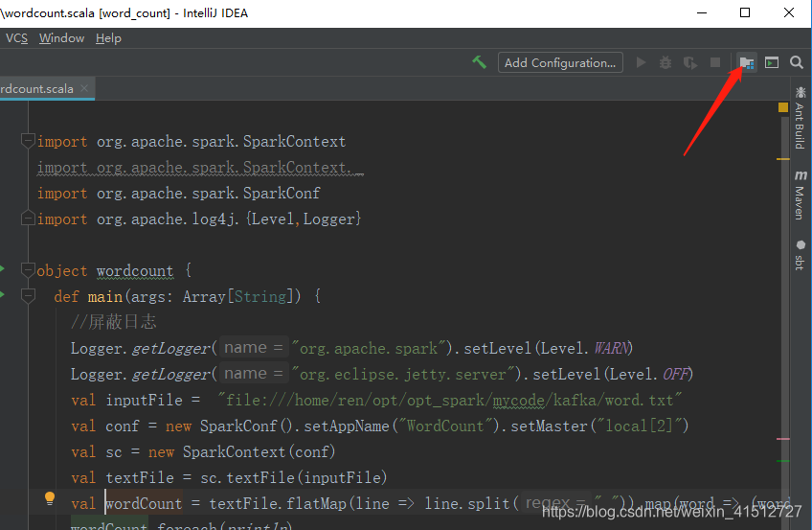Click sc.textFile(inputFile) expression
This screenshot has width=812, height=530.
click(x=294, y=477)
